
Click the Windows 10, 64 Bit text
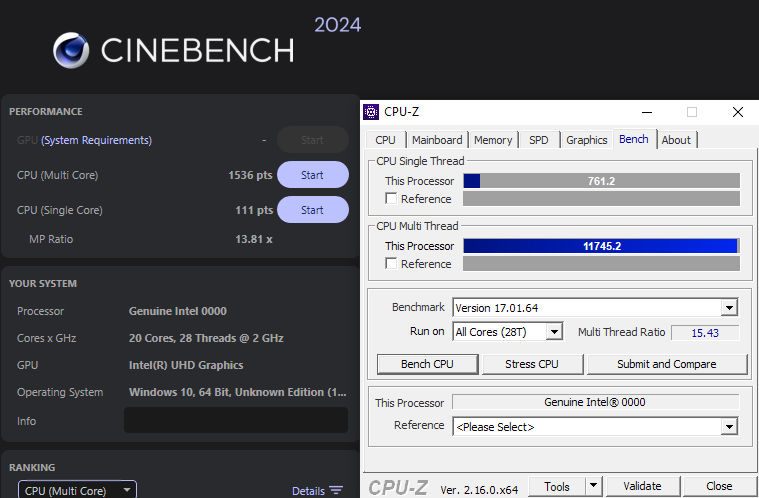point(238,392)
